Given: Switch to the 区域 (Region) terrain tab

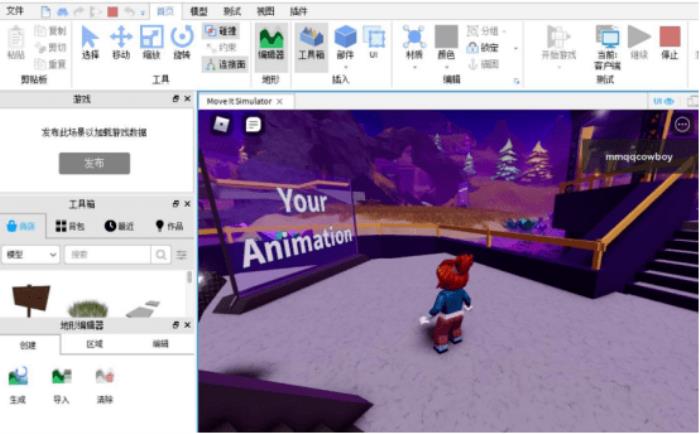Looking at the screenshot, I should 94,344.
